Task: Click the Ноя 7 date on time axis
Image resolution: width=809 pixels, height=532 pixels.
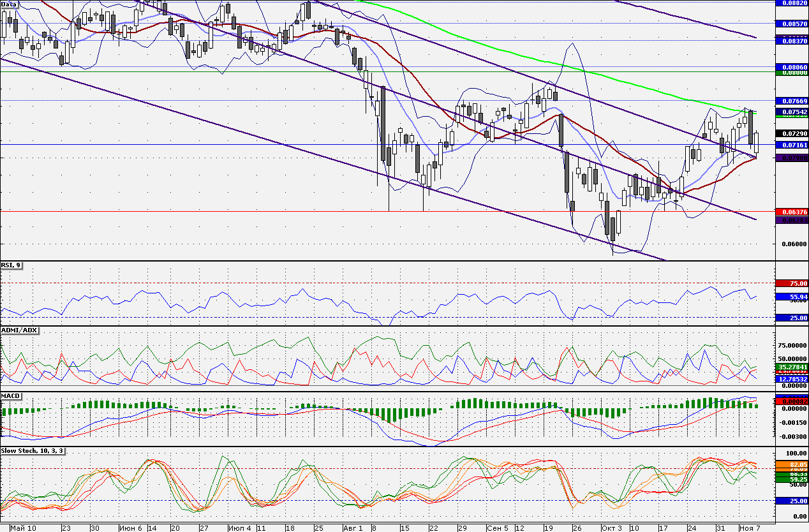Action: [750, 528]
